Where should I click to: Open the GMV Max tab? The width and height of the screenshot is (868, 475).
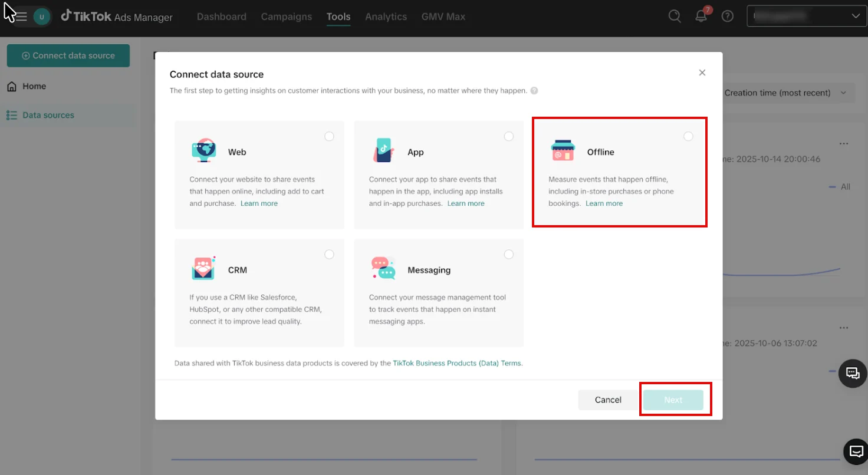[443, 17]
